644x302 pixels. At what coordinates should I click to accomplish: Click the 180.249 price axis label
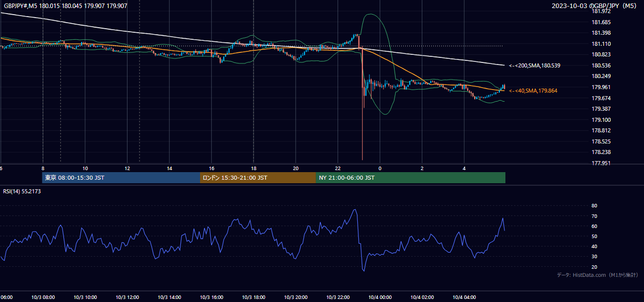click(601, 77)
